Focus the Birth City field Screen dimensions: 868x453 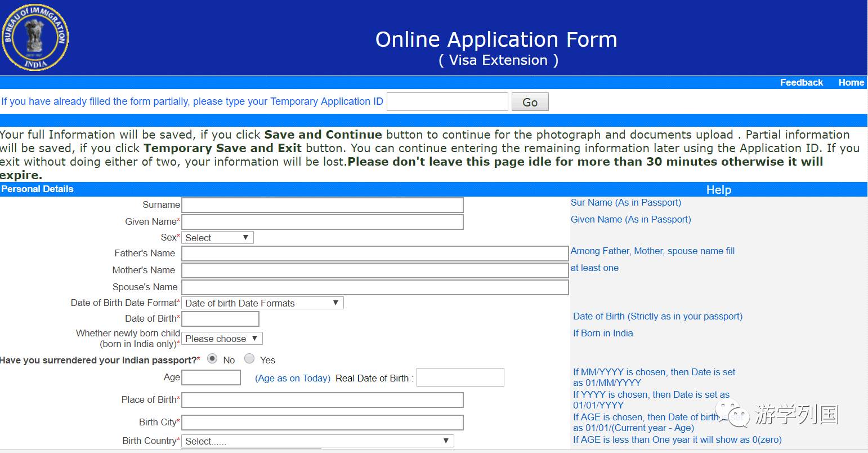click(323, 423)
